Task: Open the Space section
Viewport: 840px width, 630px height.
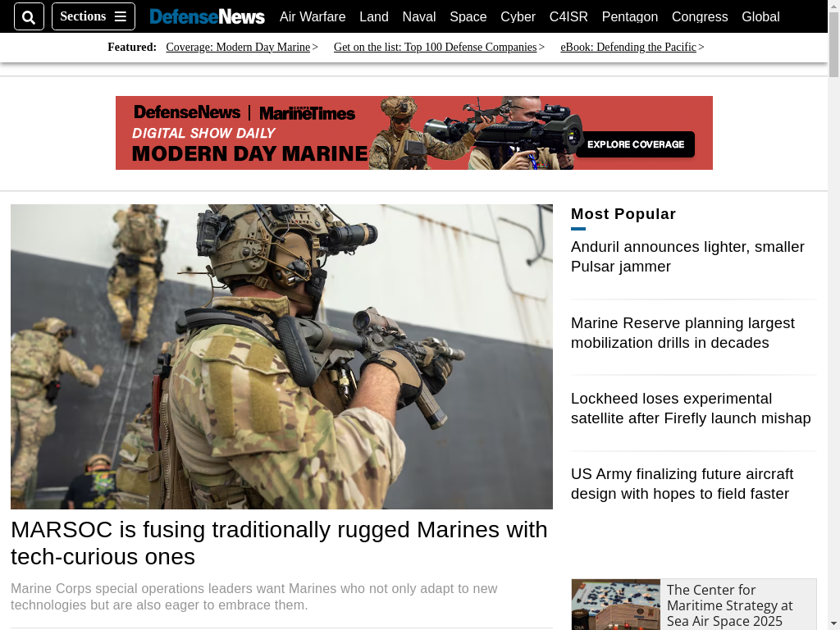Action: point(468,16)
